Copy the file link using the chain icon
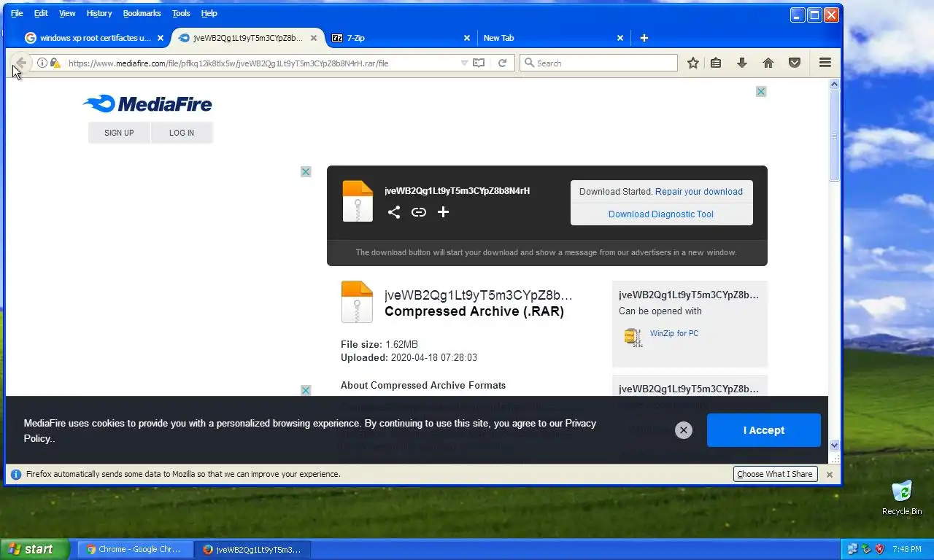The image size is (934, 560). 419,212
